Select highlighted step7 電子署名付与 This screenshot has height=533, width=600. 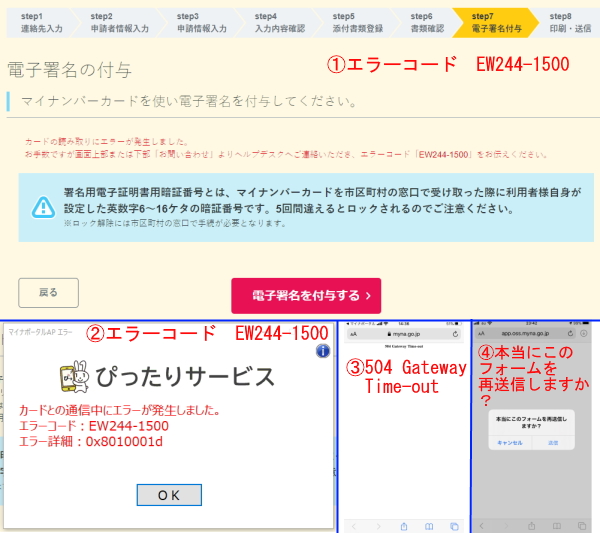coord(496,23)
